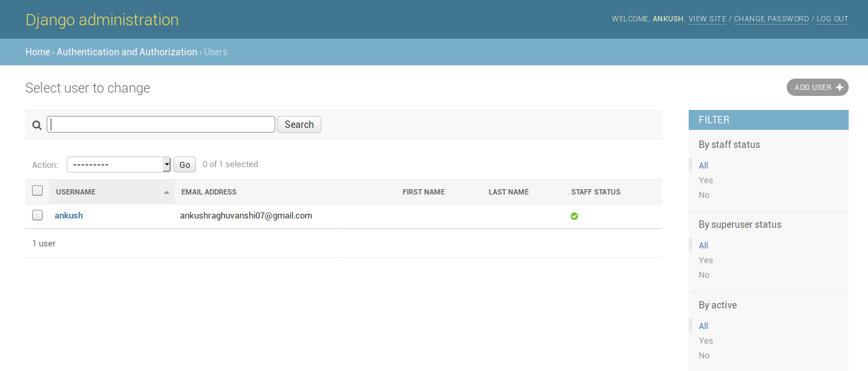Click the Django administration title
This screenshot has width=868, height=371.
(102, 19)
